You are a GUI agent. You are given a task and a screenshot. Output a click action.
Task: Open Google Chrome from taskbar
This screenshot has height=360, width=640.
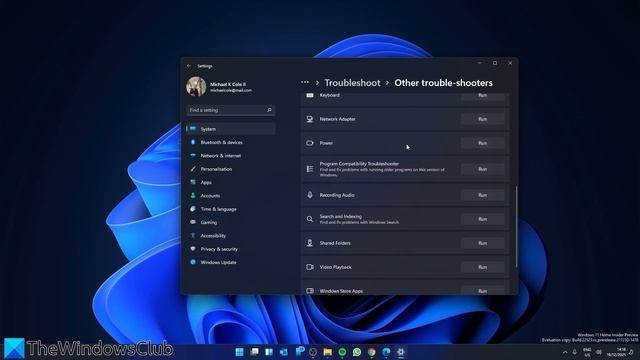pyautogui.click(x=371, y=352)
